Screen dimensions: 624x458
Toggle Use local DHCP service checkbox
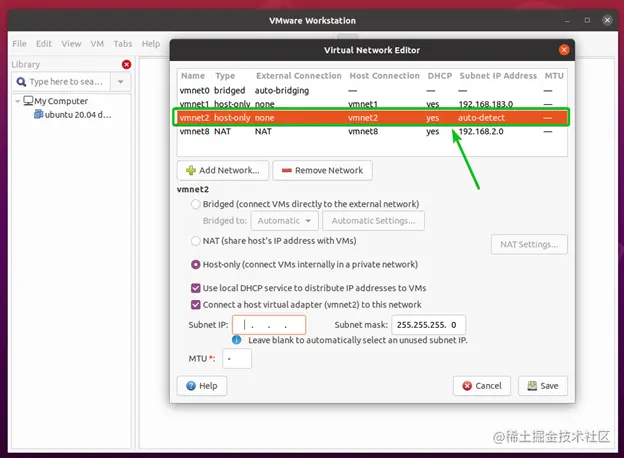195,288
